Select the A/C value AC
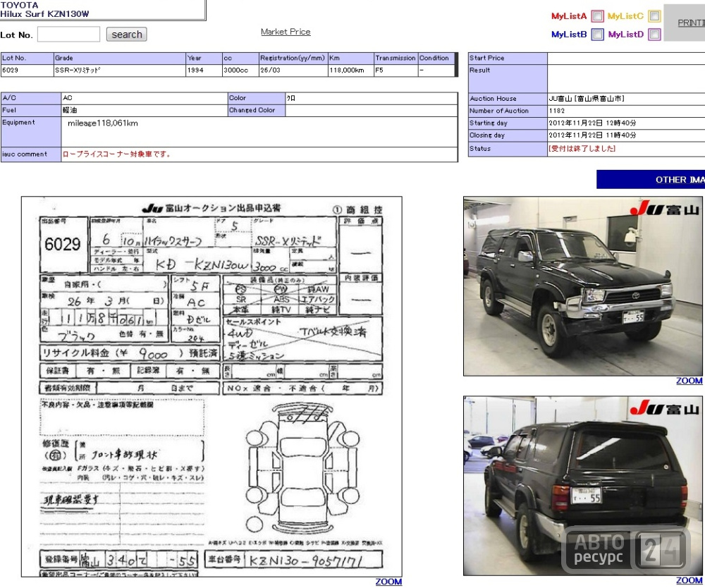This screenshot has height=588, width=705. (x=145, y=98)
